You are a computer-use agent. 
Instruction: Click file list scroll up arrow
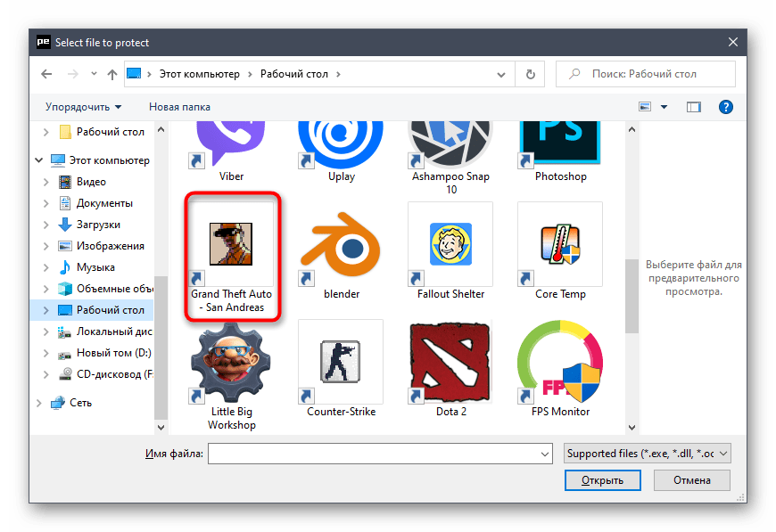pyautogui.click(x=632, y=129)
